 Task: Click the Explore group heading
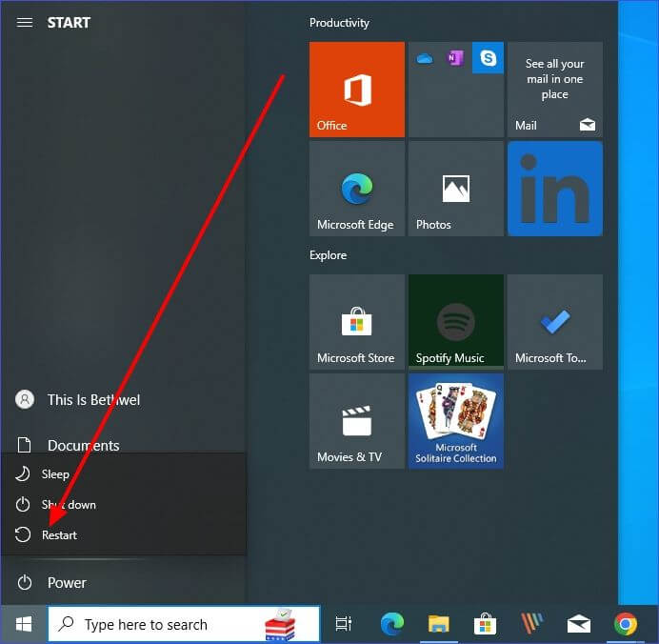click(329, 255)
